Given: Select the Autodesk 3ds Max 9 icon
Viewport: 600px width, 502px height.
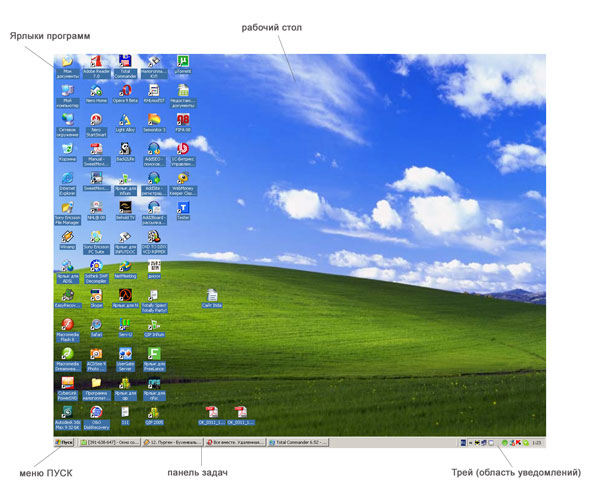Looking at the screenshot, I should pyautogui.click(x=67, y=417).
